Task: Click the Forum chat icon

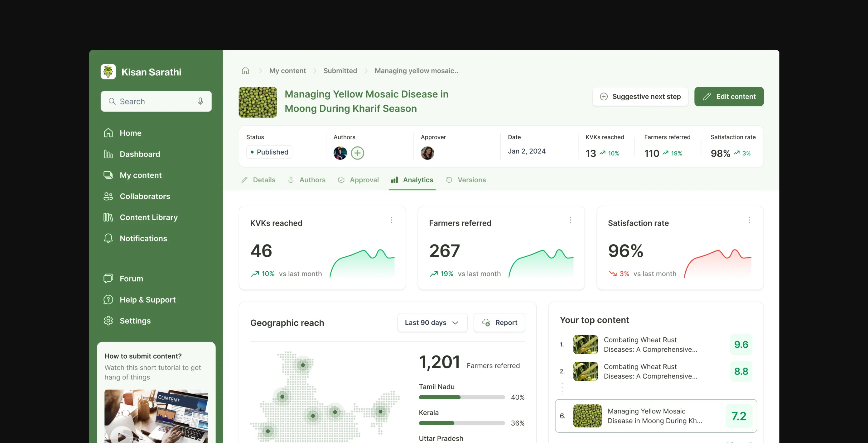Action: pyautogui.click(x=108, y=279)
